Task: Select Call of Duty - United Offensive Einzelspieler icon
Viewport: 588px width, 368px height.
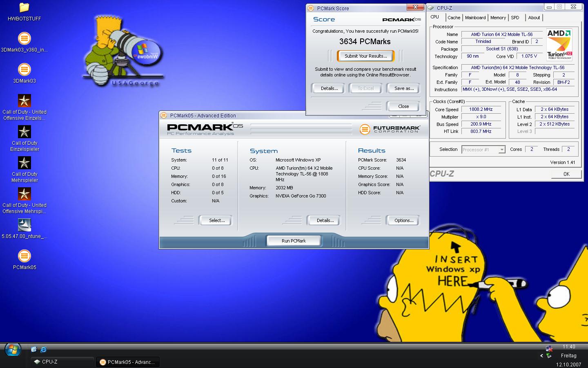Action: pyautogui.click(x=24, y=101)
